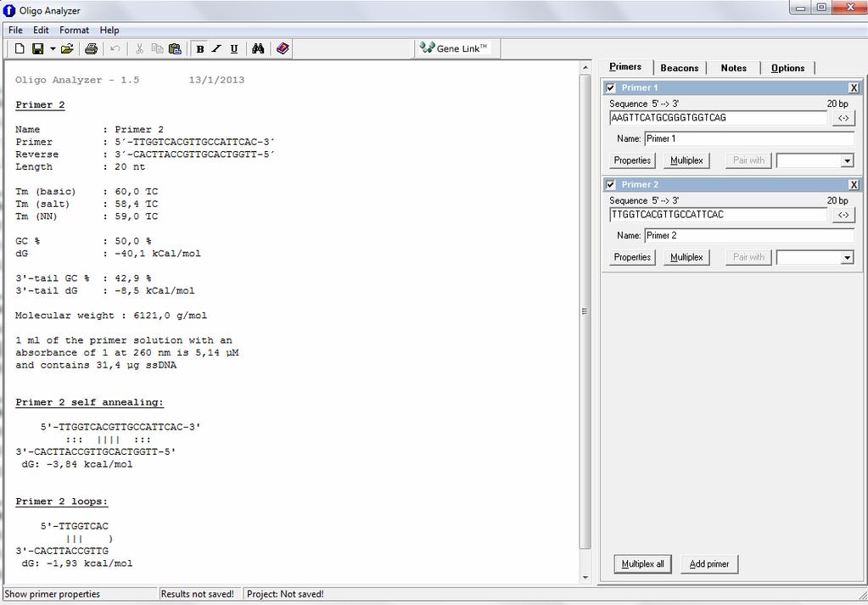Click the vertical scrollbar thumb

point(585,311)
